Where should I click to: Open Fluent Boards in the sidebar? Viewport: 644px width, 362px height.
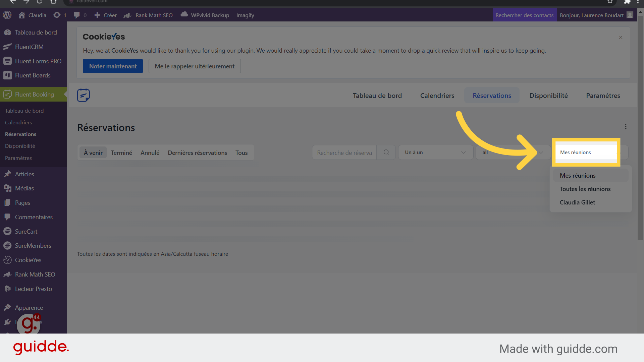click(34, 75)
